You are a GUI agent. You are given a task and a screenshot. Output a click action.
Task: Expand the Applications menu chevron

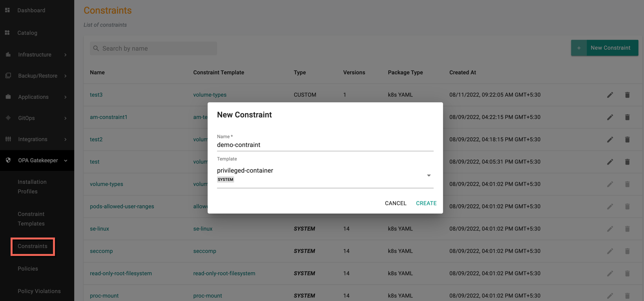(x=66, y=97)
